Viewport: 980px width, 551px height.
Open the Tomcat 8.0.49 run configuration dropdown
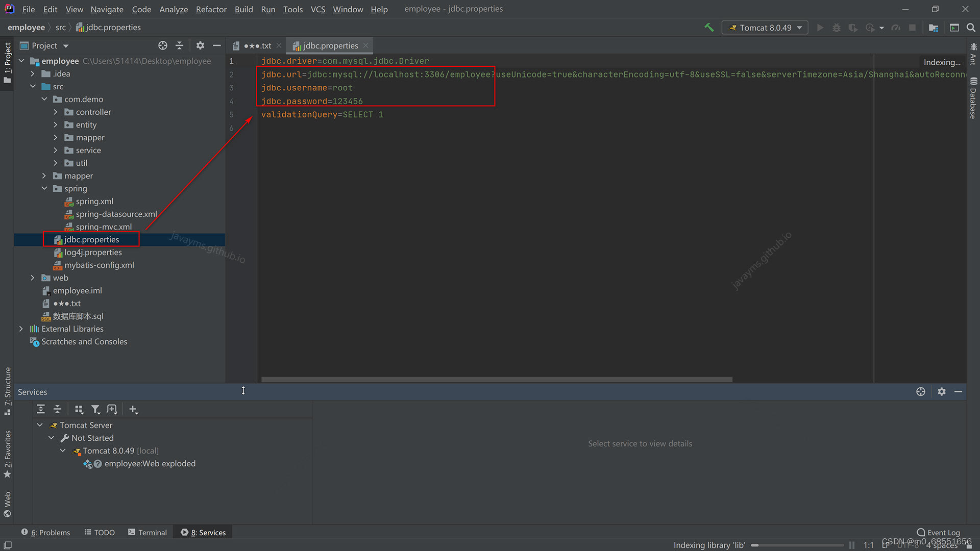[x=765, y=28]
